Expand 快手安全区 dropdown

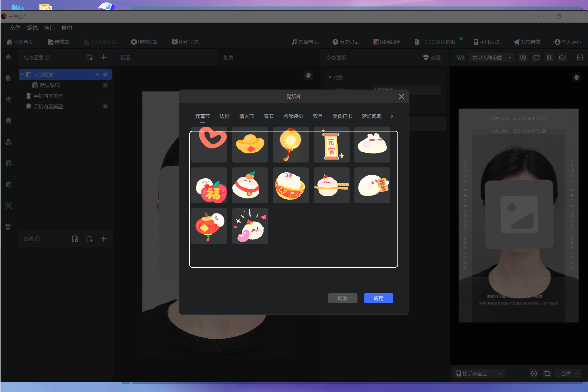(479, 373)
